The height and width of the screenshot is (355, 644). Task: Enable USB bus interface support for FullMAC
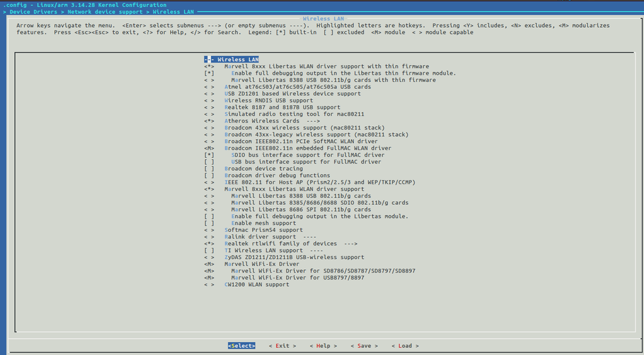tap(293, 162)
